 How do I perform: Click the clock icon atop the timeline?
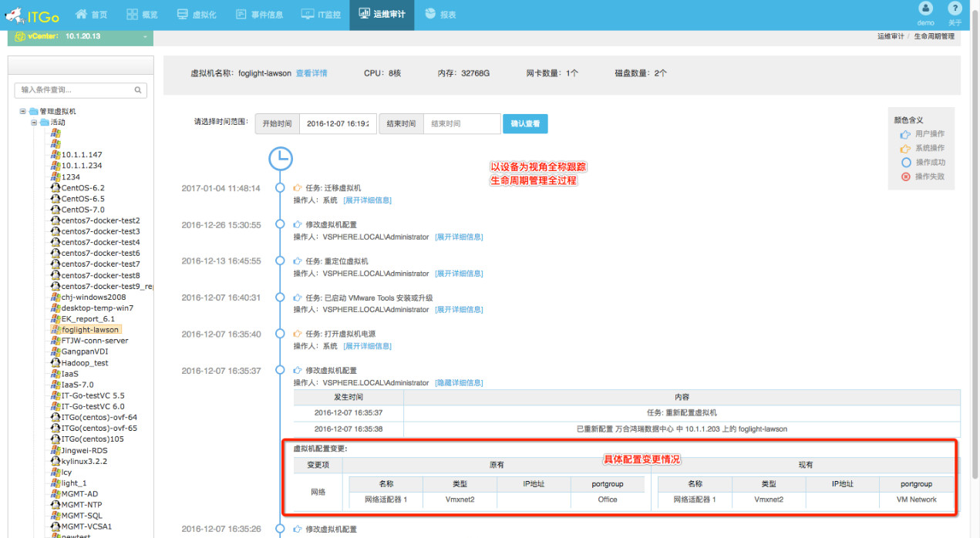tap(281, 157)
